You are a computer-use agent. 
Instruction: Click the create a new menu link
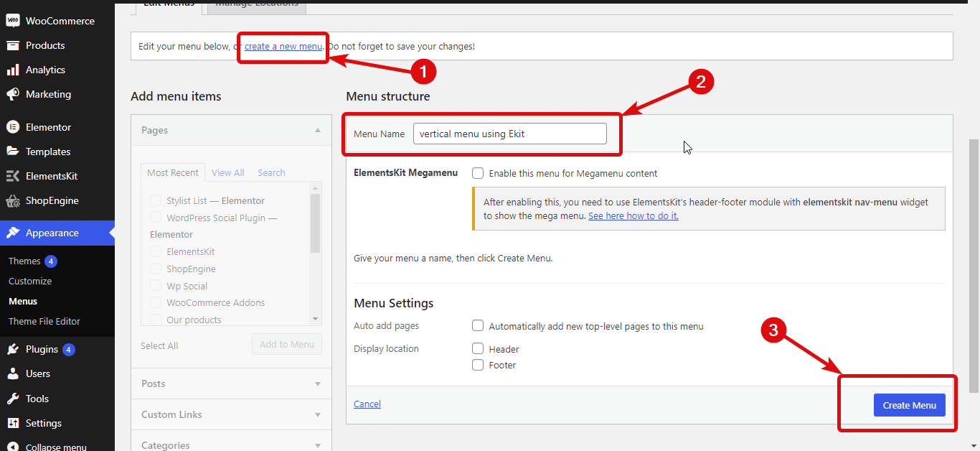coord(283,46)
